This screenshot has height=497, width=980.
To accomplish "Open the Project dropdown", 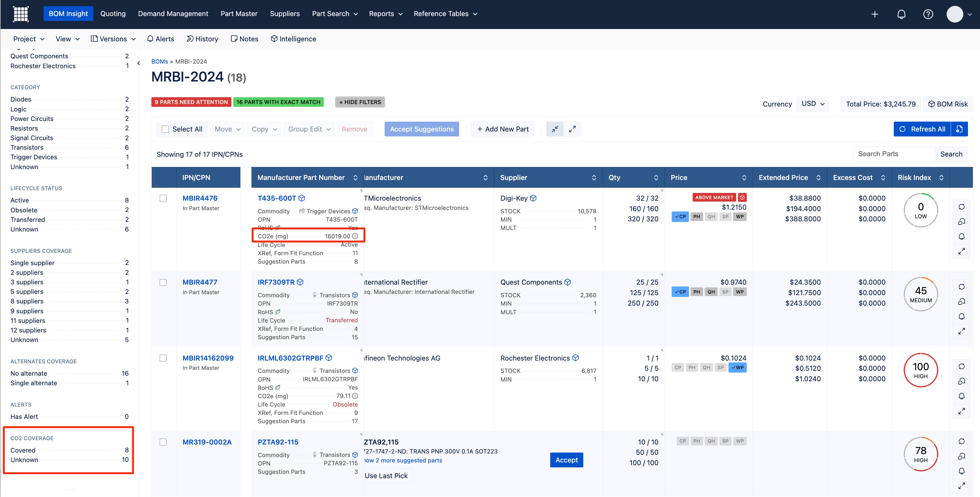I will coord(28,39).
